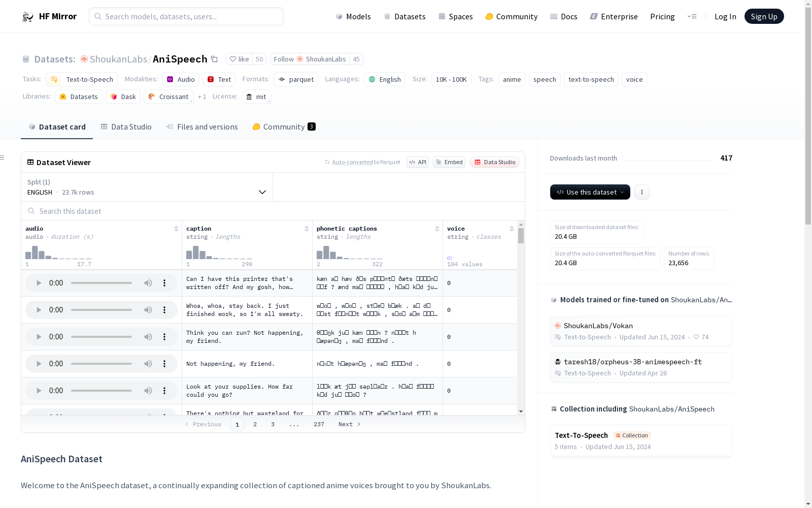812x508 pixels.
Task: Seek audio slider in 'Look at your supplies' row
Action: point(101,391)
